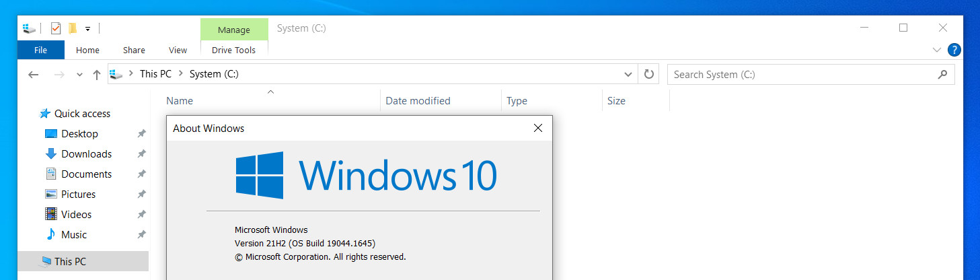Viewport: 980px width, 280px height.
Task: Click the Microsoft Corporation copyright line
Action: (320, 256)
